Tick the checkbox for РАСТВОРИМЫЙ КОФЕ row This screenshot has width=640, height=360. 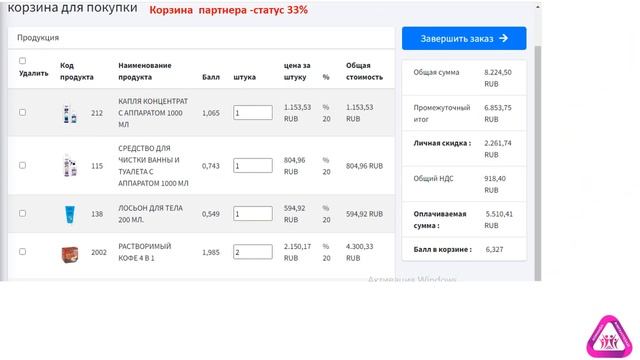coord(22,251)
